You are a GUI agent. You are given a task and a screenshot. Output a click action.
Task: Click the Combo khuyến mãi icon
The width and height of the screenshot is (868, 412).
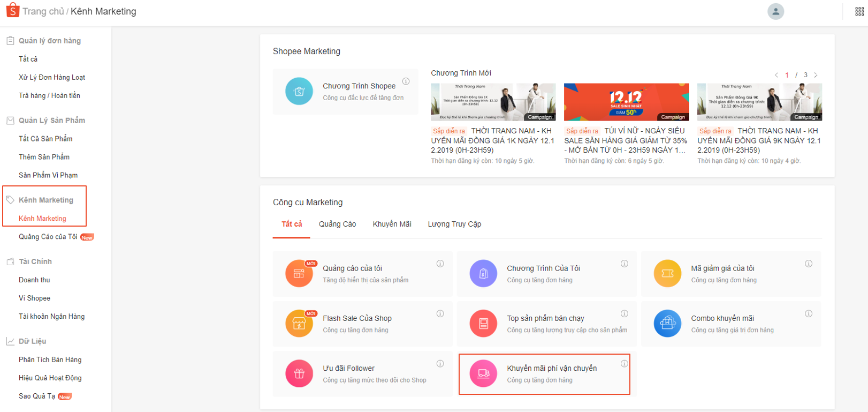(x=667, y=324)
